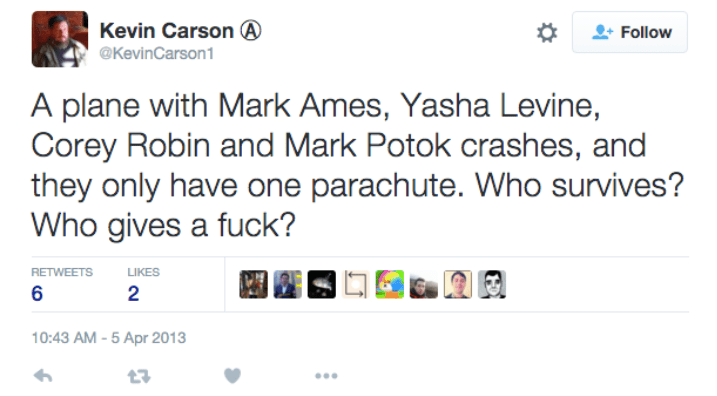Viewport: 717px width, 396px height.
Task: View the 2 likes count
Action: (x=133, y=293)
